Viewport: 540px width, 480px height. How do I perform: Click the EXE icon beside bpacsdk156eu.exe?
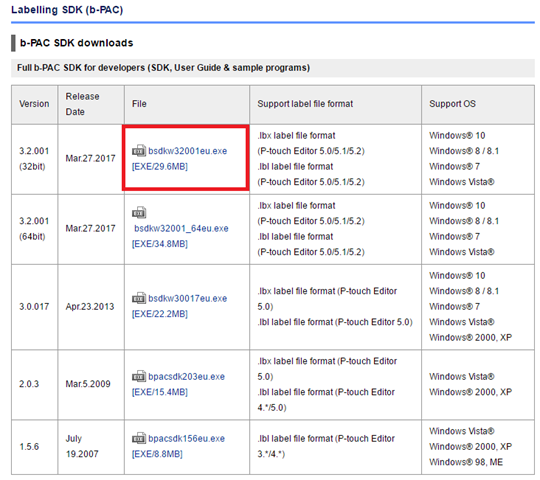[x=139, y=438]
